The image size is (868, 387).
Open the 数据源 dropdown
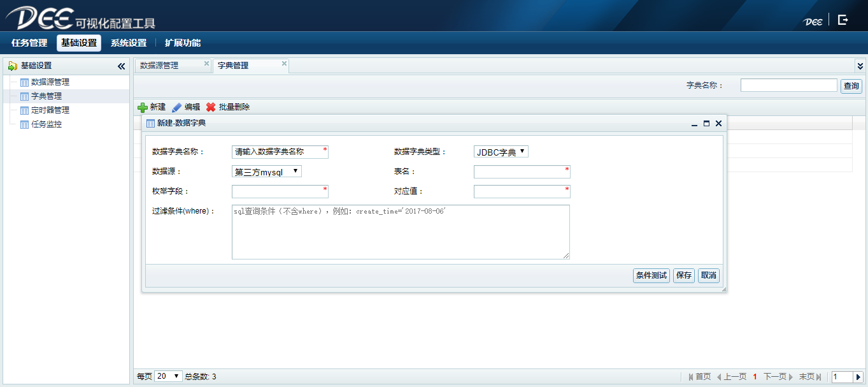(267, 172)
